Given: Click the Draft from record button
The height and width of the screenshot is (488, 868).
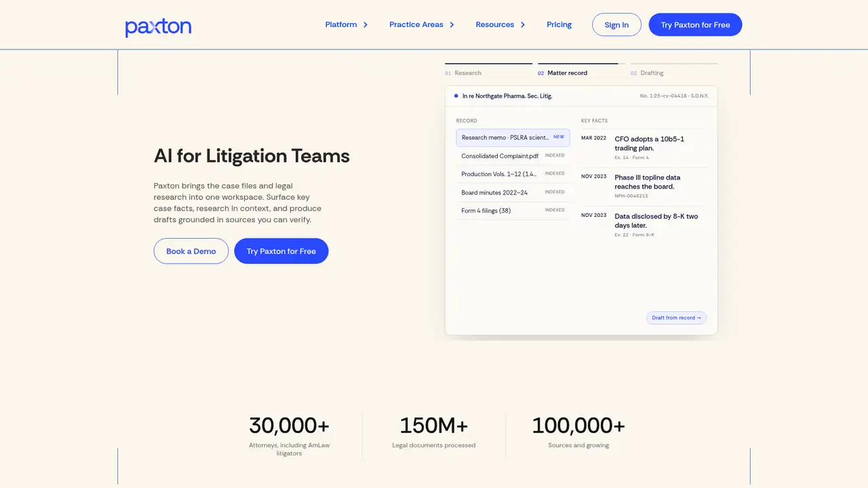Looking at the screenshot, I should pos(677,318).
